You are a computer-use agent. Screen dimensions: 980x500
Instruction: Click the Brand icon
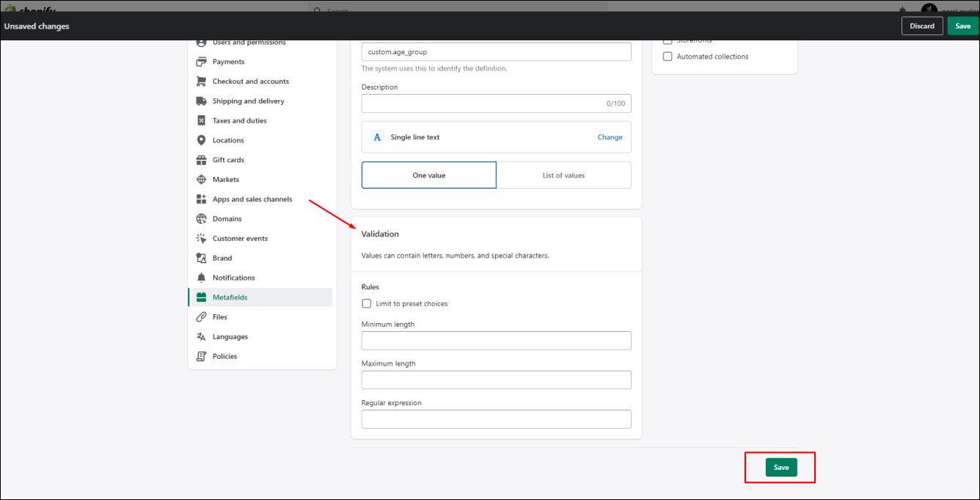click(x=201, y=258)
